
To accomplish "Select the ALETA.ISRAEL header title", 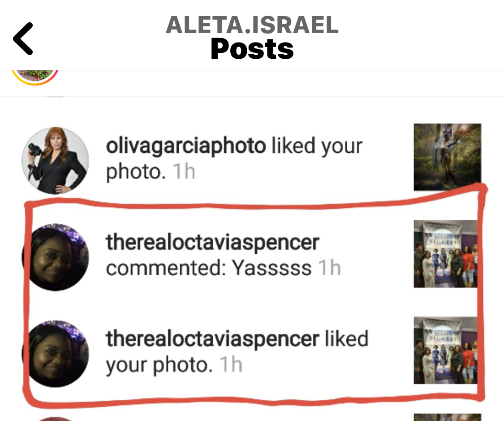I will (252, 25).
